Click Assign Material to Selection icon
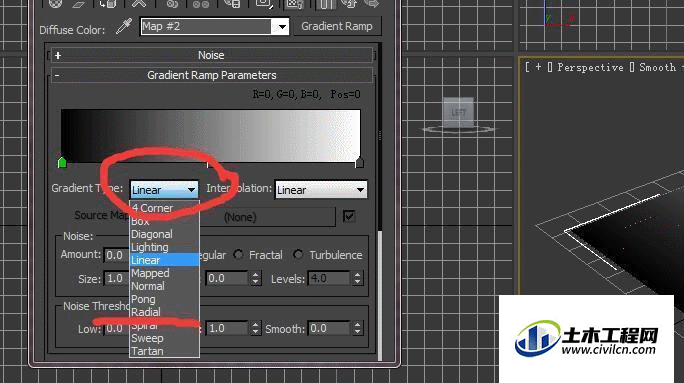Screen dimensions: 684x383 (x=108, y=3)
